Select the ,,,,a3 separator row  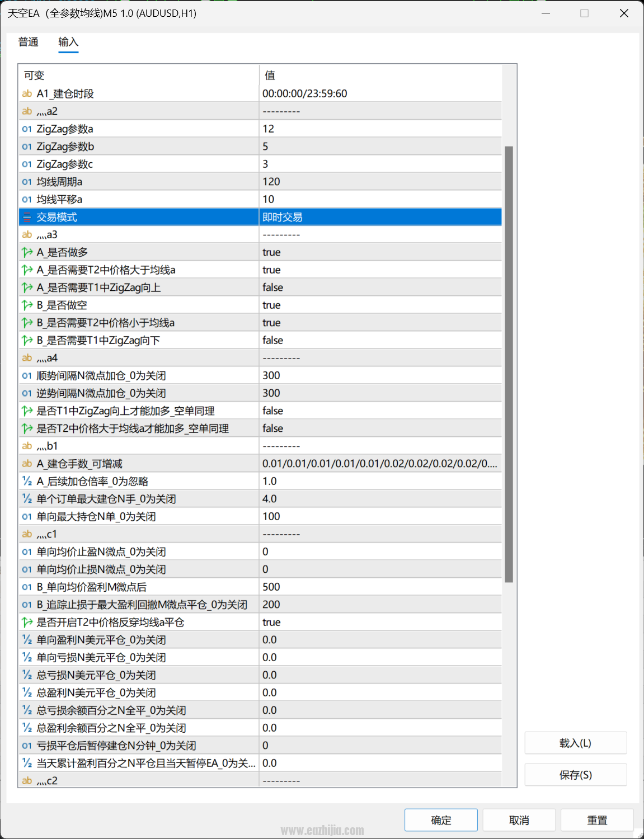point(260,235)
